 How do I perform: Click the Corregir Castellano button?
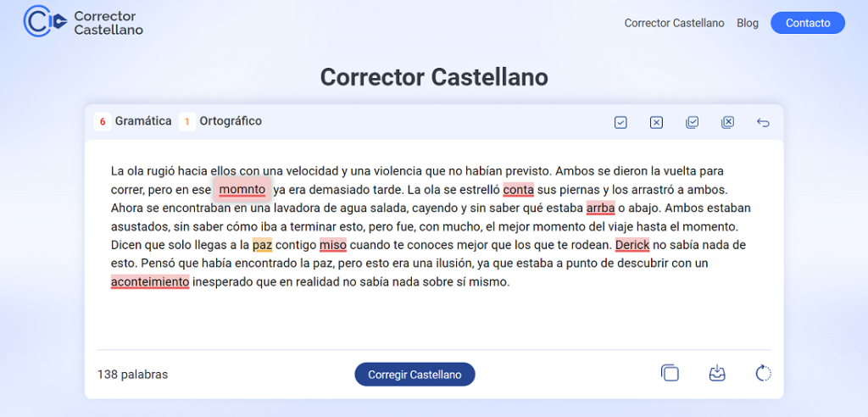[415, 375]
